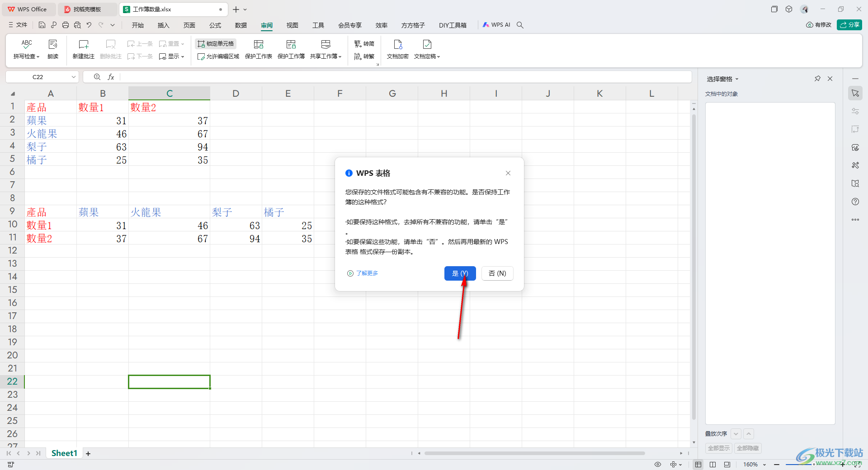Click the selection arrow icon in right sidebar
This screenshot has width=868, height=470.
tap(855, 93)
